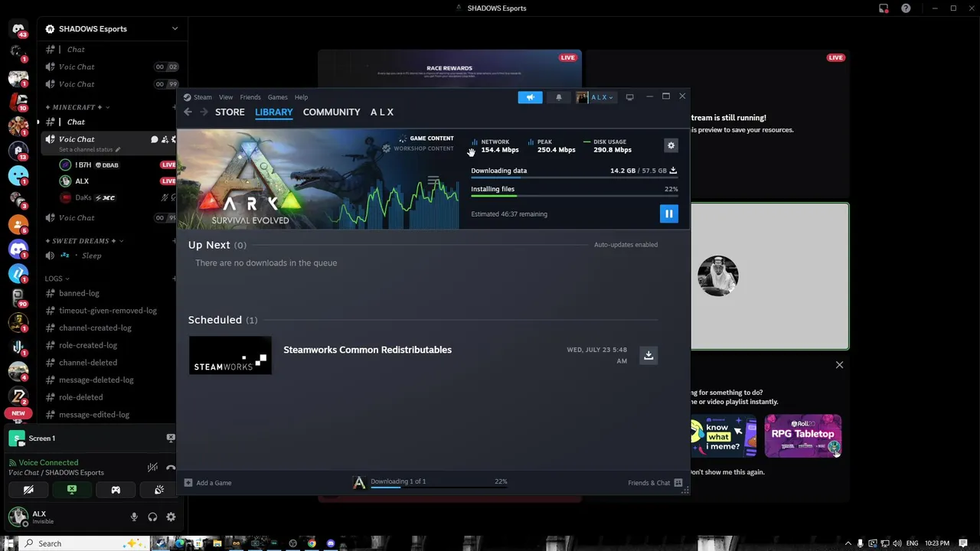Dismiss Discord activity suggestion panel
This screenshot has width=980, height=551.
coord(839,365)
